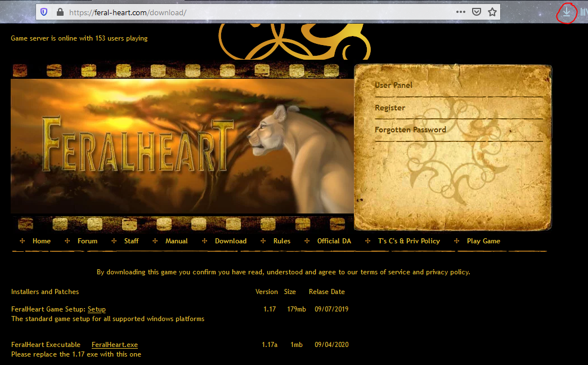This screenshot has width=588, height=365.
Task: Open the Staff menu item
Action: [x=131, y=241]
